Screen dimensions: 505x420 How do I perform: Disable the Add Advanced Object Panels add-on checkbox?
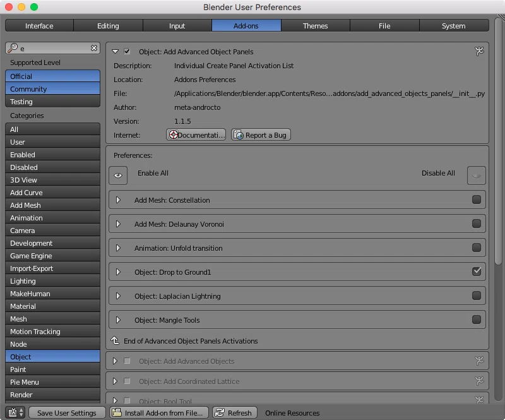coord(127,51)
